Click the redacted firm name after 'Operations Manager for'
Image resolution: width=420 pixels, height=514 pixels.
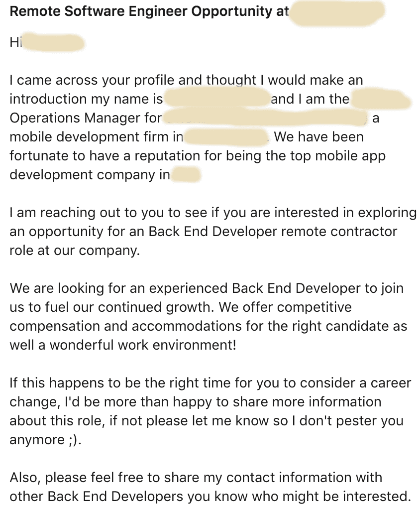click(x=266, y=119)
